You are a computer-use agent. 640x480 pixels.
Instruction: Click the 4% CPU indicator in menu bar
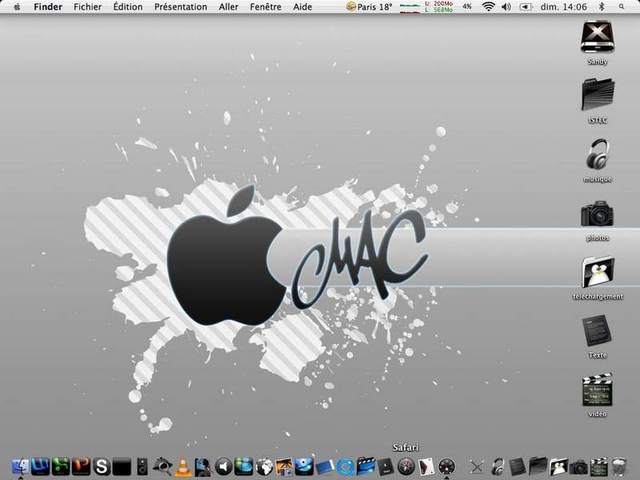click(x=468, y=7)
